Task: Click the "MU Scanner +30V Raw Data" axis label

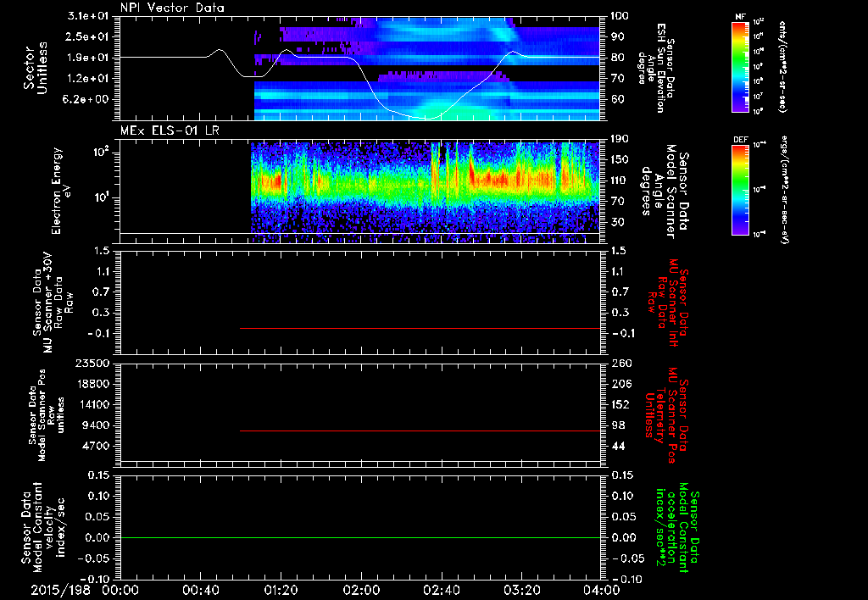Action: (x=53, y=303)
